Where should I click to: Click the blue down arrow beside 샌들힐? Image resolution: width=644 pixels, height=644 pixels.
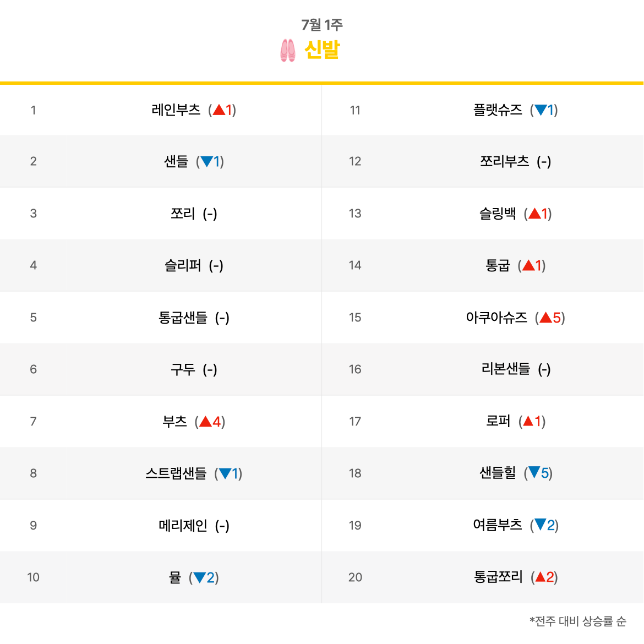[x=534, y=473]
